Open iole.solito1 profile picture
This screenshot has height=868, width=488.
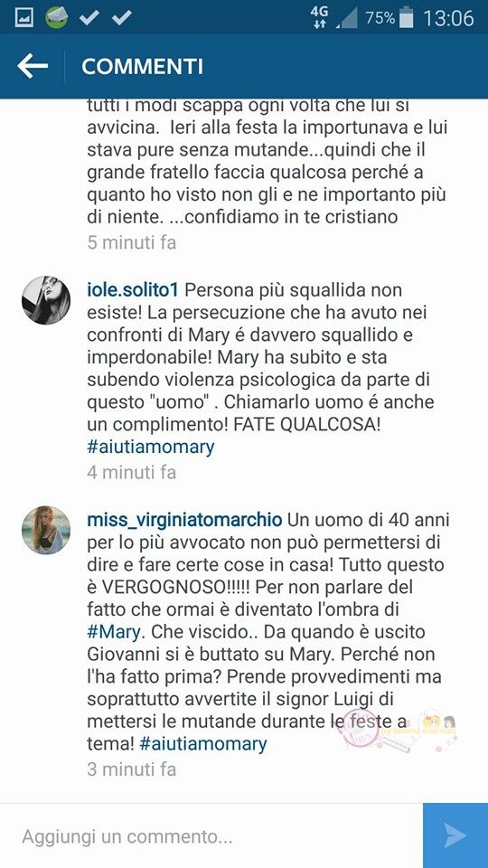coord(46,300)
